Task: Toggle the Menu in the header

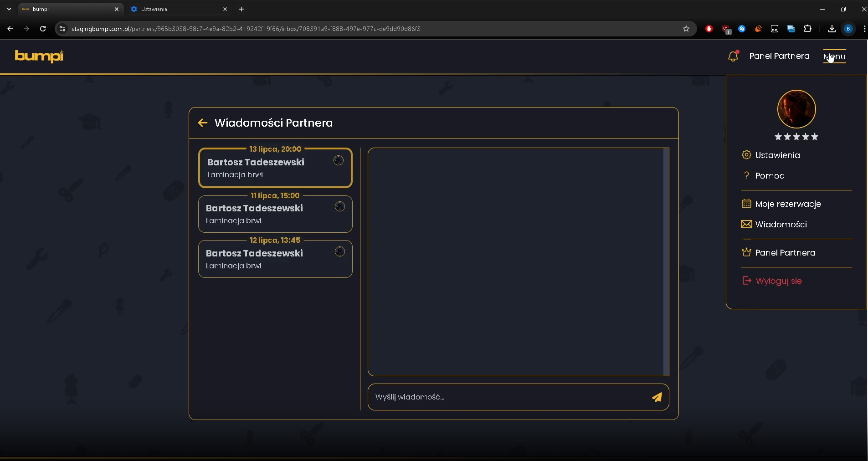Action: point(834,56)
